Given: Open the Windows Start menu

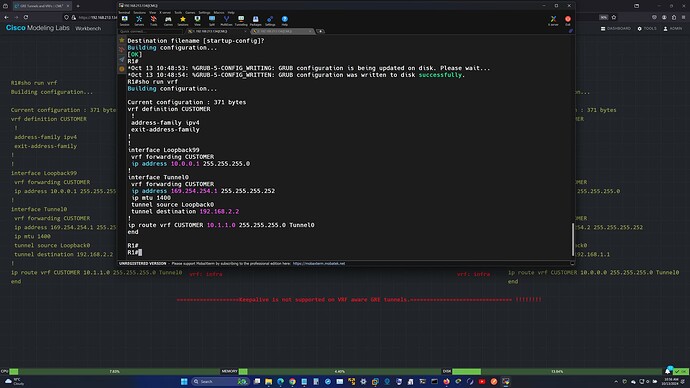Looking at the screenshot, I should [184, 381].
